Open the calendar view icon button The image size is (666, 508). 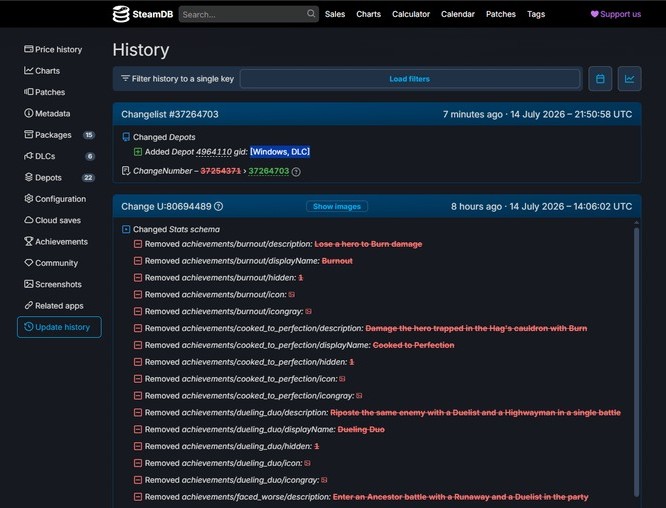pyautogui.click(x=600, y=79)
